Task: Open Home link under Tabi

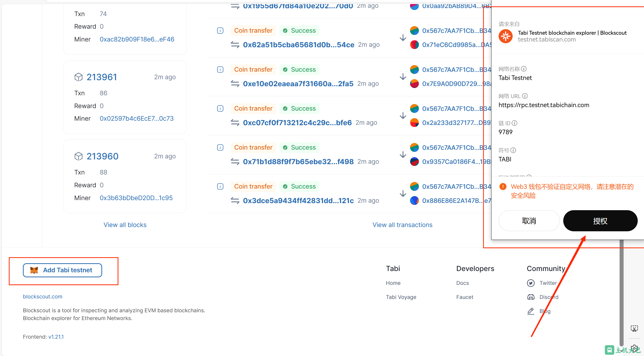Action: pos(393,283)
